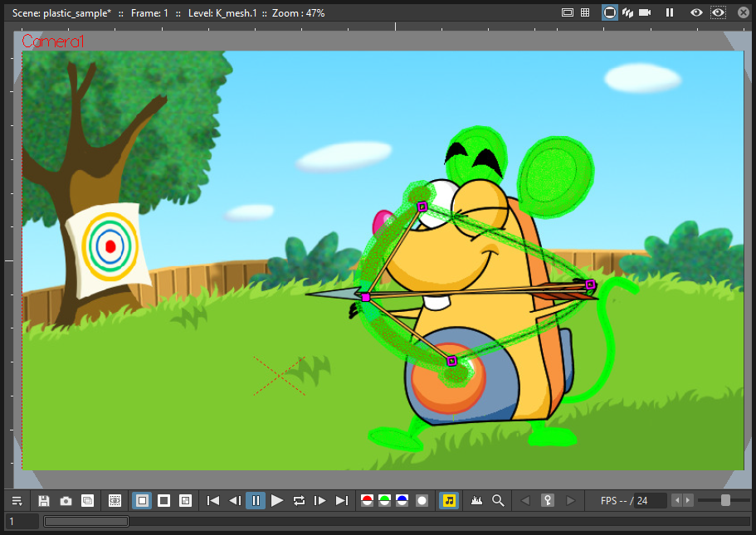Take a Snapshot with the camera icon

(x=66, y=501)
